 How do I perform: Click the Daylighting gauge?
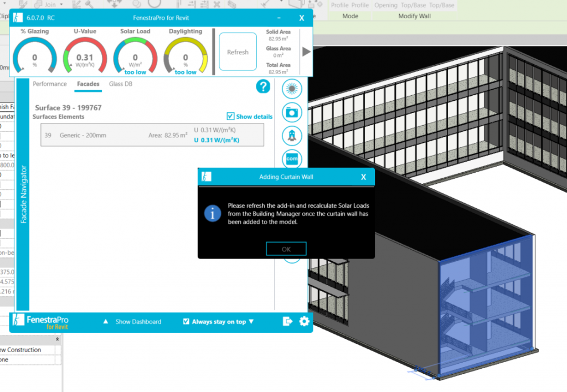coord(185,55)
